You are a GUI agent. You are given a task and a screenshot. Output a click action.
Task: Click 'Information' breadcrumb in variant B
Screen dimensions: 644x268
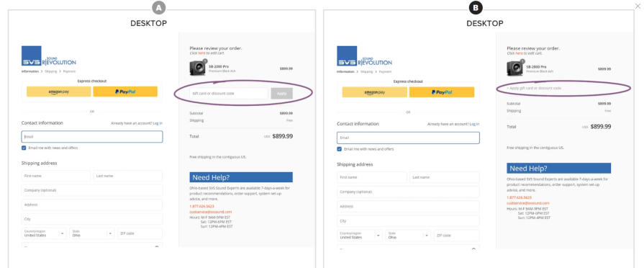[x=346, y=71]
